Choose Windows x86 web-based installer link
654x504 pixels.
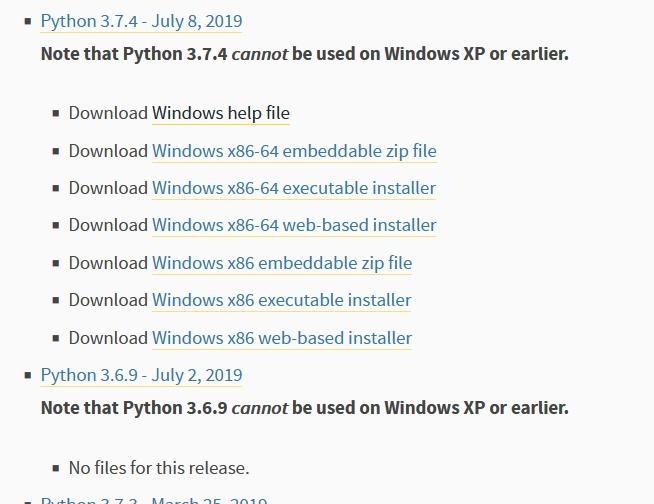coord(282,338)
